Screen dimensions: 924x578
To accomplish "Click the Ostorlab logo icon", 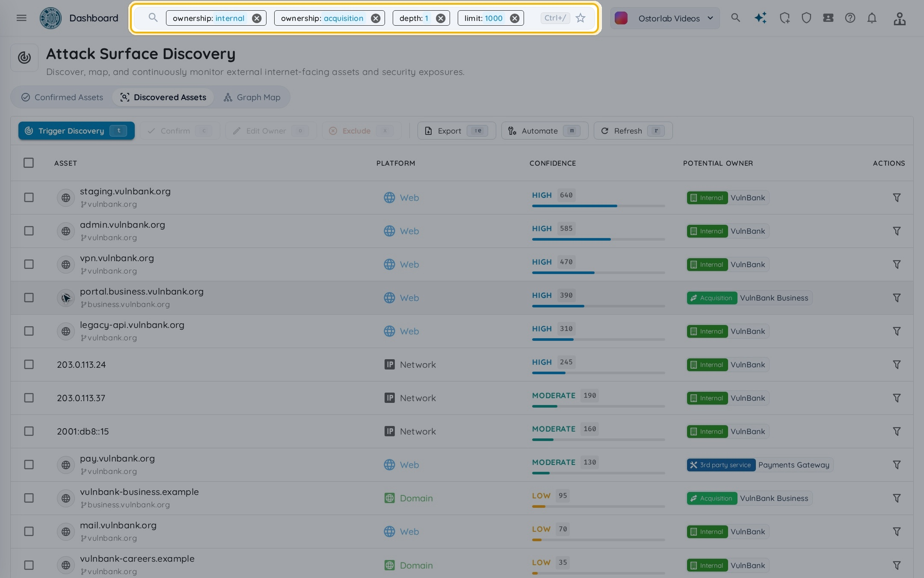I will (x=50, y=18).
